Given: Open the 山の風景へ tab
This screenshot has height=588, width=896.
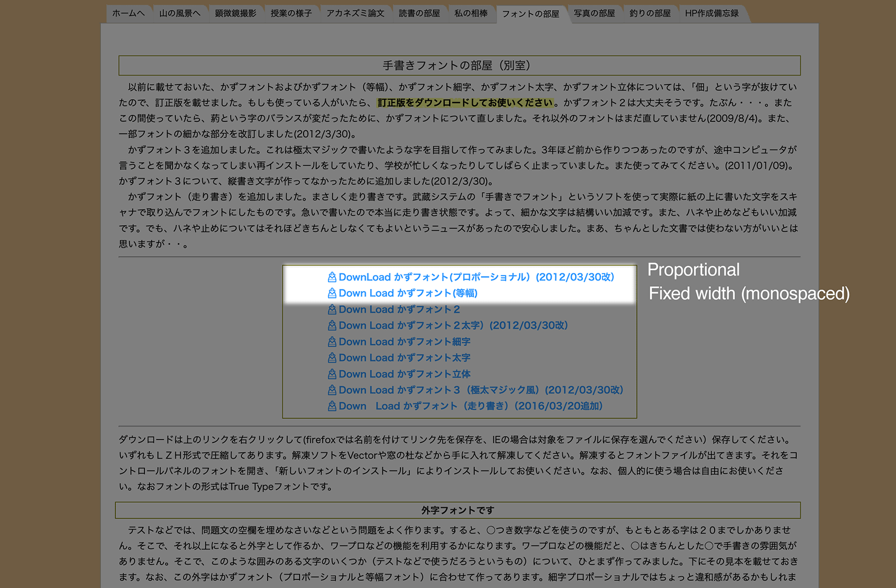Looking at the screenshot, I should (180, 13).
